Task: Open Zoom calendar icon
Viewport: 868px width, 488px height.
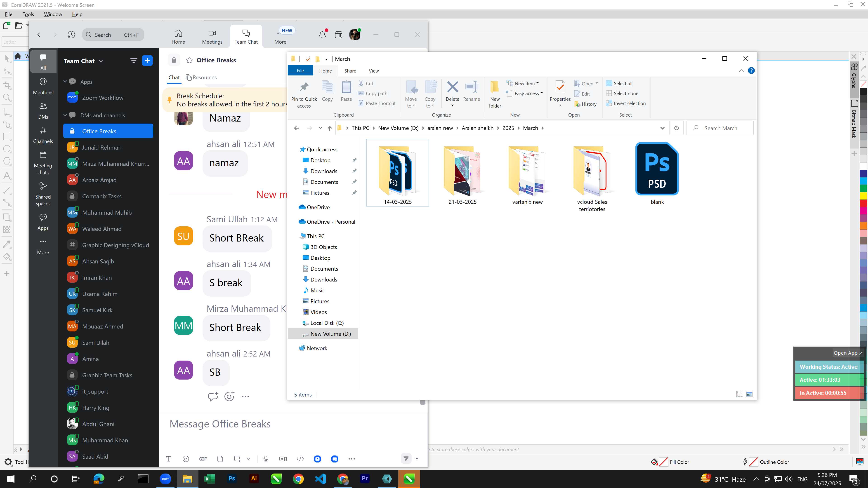Action: coord(338,35)
